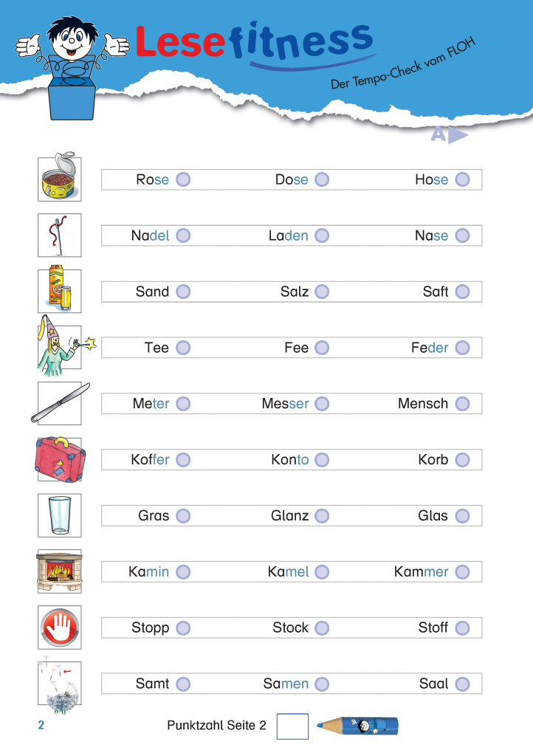The height and width of the screenshot is (756, 533).
Task: Click the tin can picture
Action: (x=59, y=179)
